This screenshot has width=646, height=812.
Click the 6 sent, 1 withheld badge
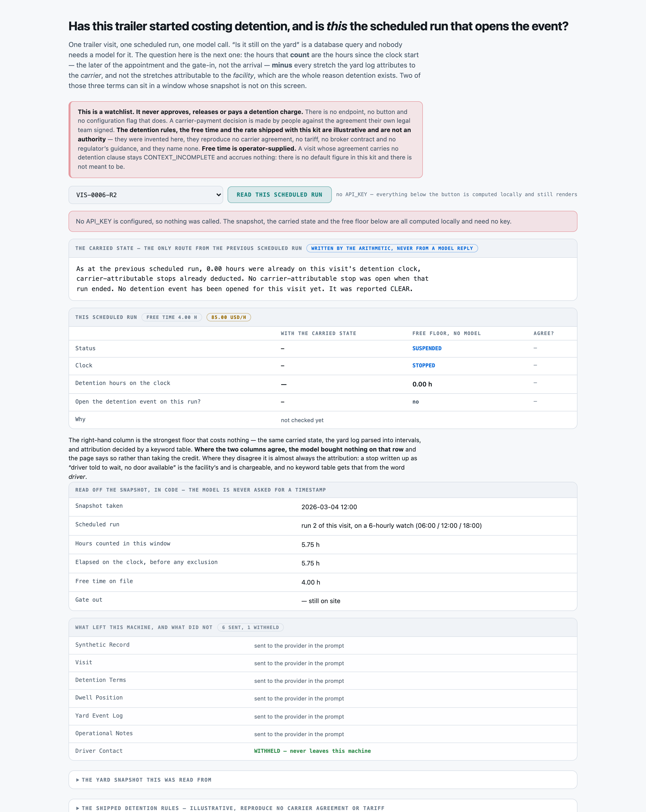pyautogui.click(x=250, y=627)
